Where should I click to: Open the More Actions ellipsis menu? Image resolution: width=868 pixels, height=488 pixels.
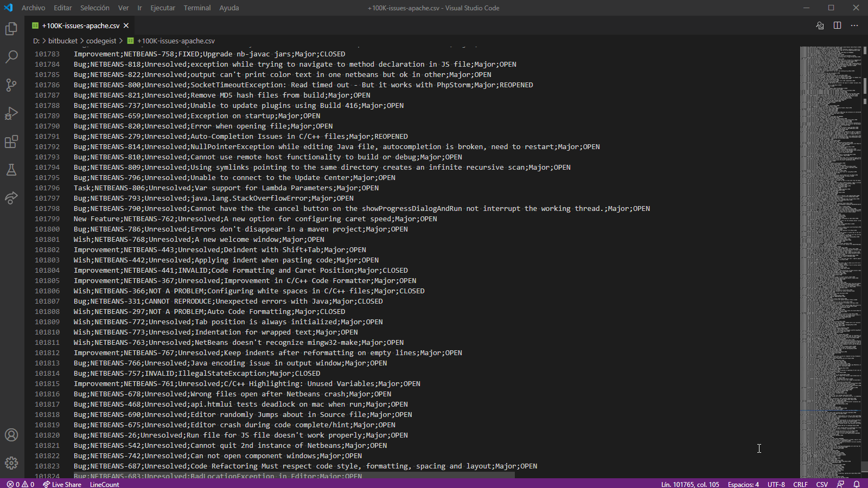click(x=854, y=25)
